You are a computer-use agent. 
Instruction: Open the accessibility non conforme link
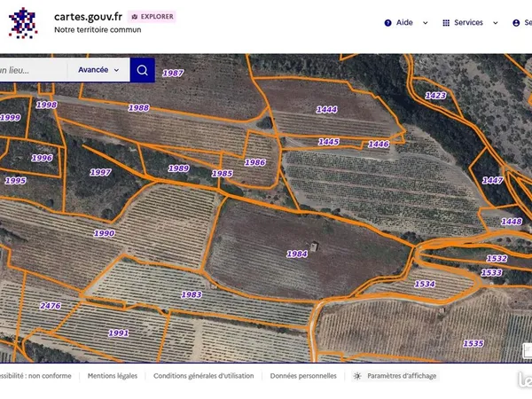point(35,376)
